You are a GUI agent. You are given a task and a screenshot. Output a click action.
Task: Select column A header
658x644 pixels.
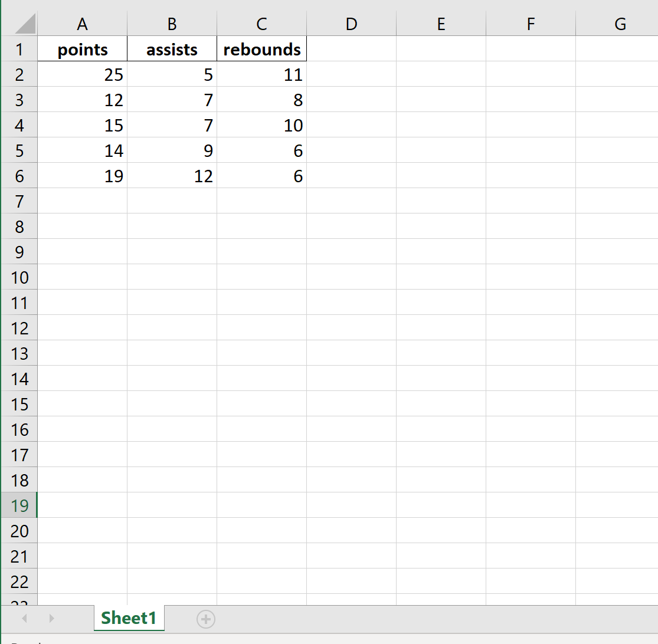pyautogui.click(x=82, y=24)
